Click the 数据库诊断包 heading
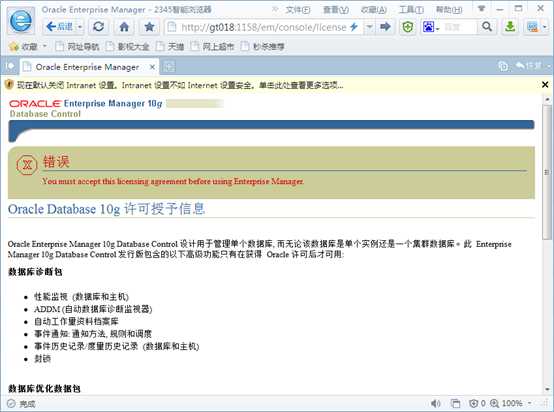 point(35,272)
